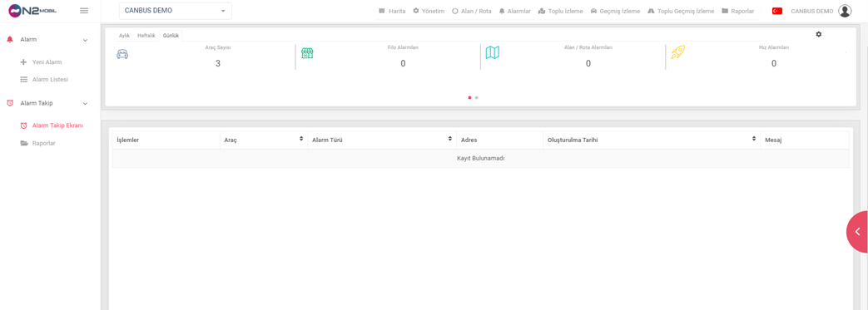Select the second carousel page dot

tap(477, 97)
